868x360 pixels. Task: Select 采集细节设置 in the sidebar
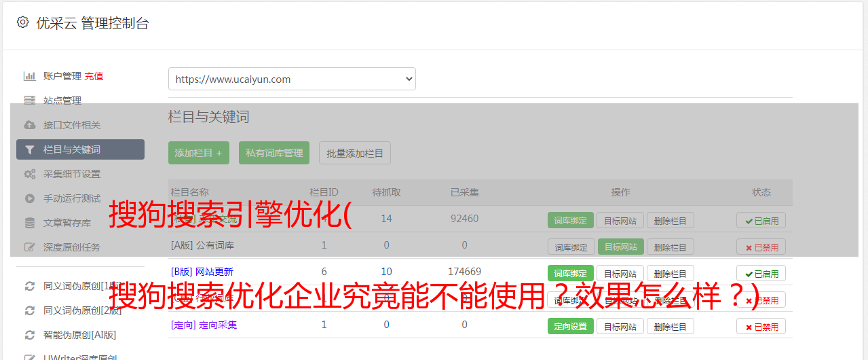coord(72,174)
